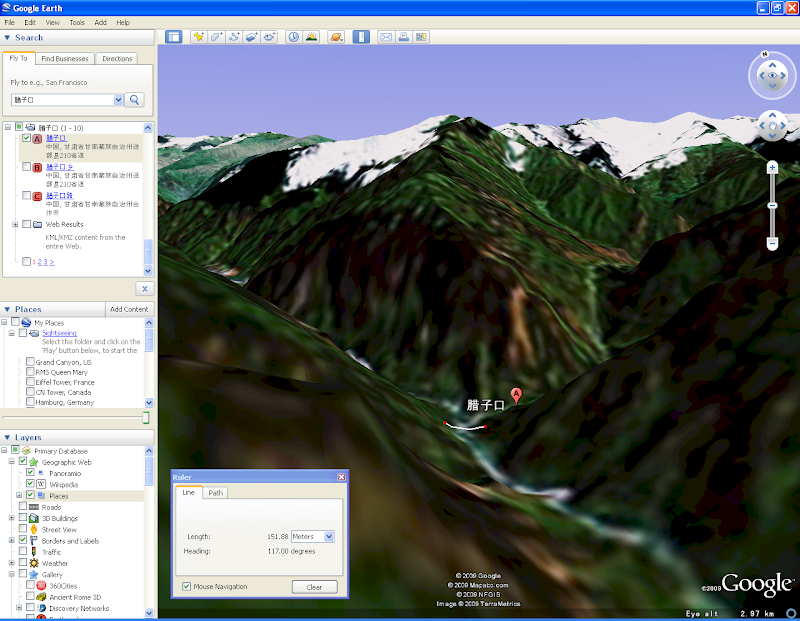Select the Add Polygon tool
Viewport: 800px width, 621px height.
tap(216, 37)
